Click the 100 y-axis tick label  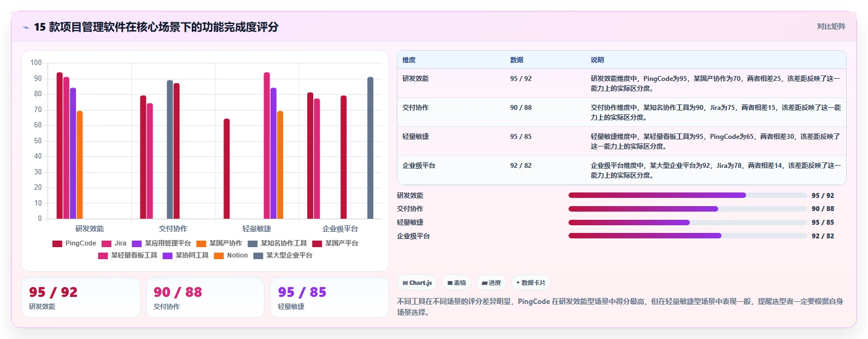pos(36,63)
